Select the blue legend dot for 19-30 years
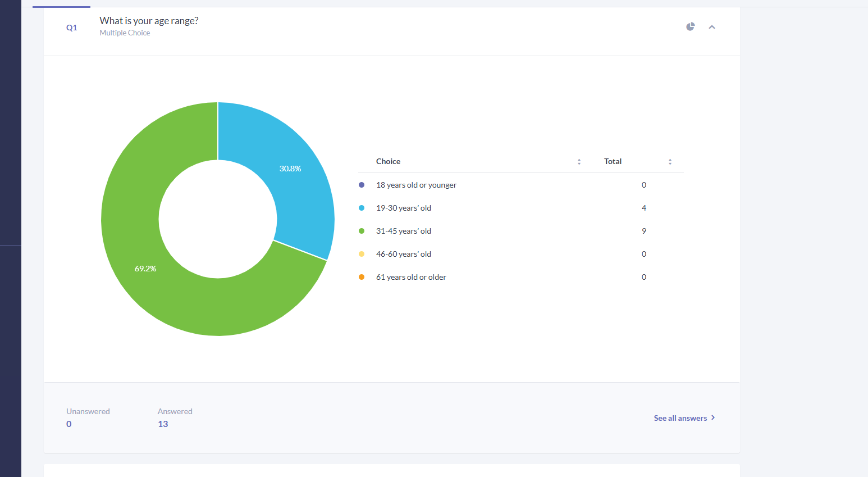Screen dimensions: 868x477 click(362, 208)
